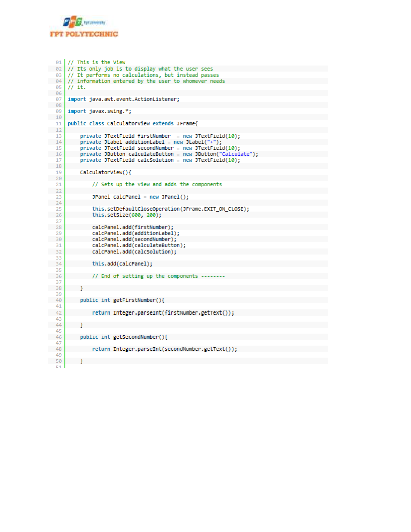Click the firstNumber JTextField declaration
This screenshot has width=411, height=532.
(160, 136)
